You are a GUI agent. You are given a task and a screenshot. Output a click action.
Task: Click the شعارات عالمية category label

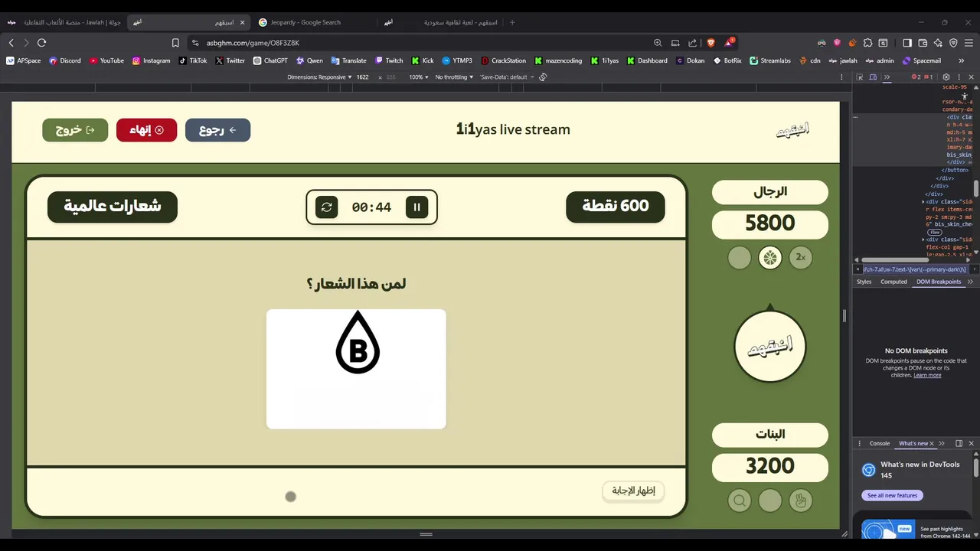pos(113,207)
